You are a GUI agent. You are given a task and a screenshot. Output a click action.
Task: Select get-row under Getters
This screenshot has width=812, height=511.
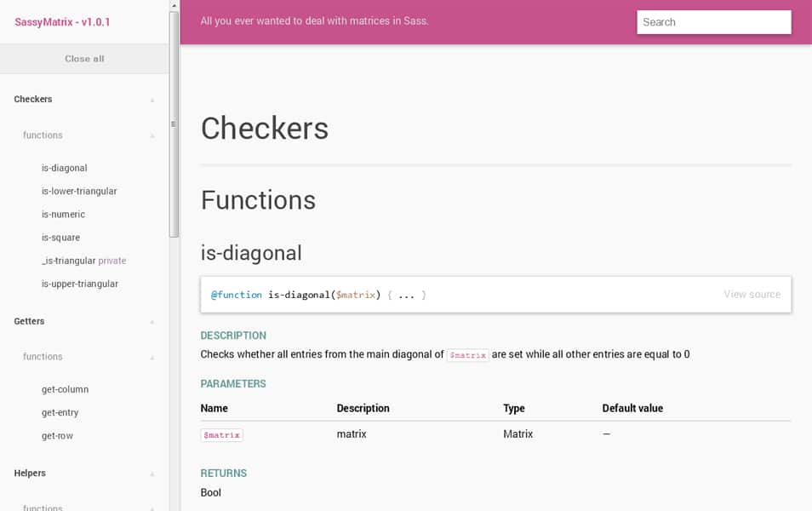click(58, 435)
